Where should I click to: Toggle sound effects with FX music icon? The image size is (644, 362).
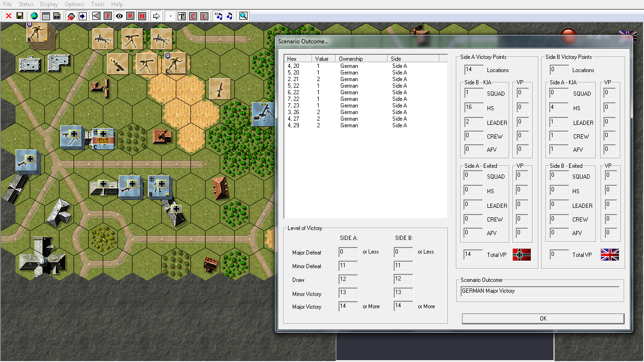218,16
